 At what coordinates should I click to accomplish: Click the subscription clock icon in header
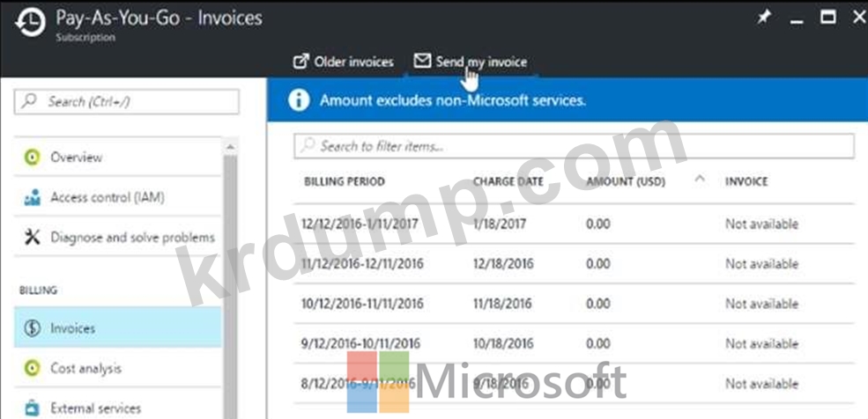click(x=31, y=24)
